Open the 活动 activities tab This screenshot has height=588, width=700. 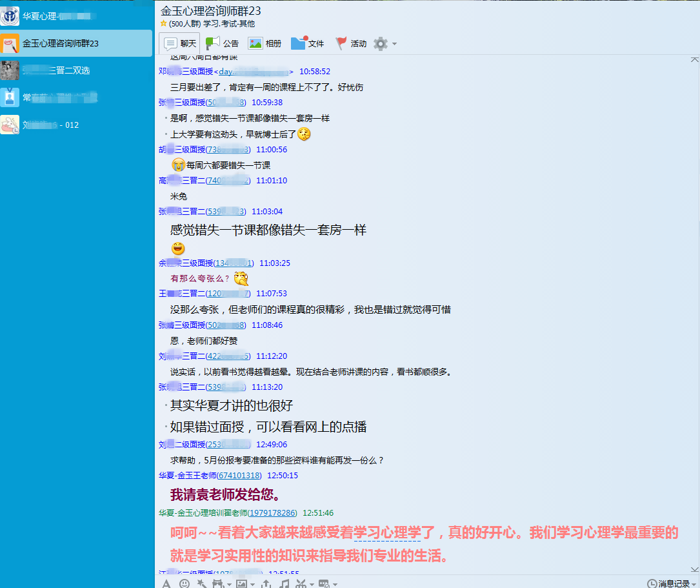pos(351,44)
